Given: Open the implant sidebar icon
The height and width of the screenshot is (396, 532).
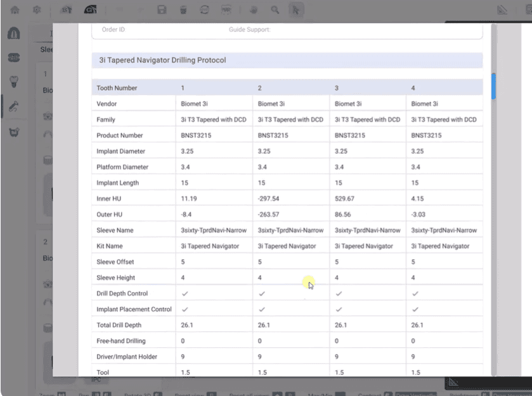Looking at the screenshot, I should click(14, 82).
